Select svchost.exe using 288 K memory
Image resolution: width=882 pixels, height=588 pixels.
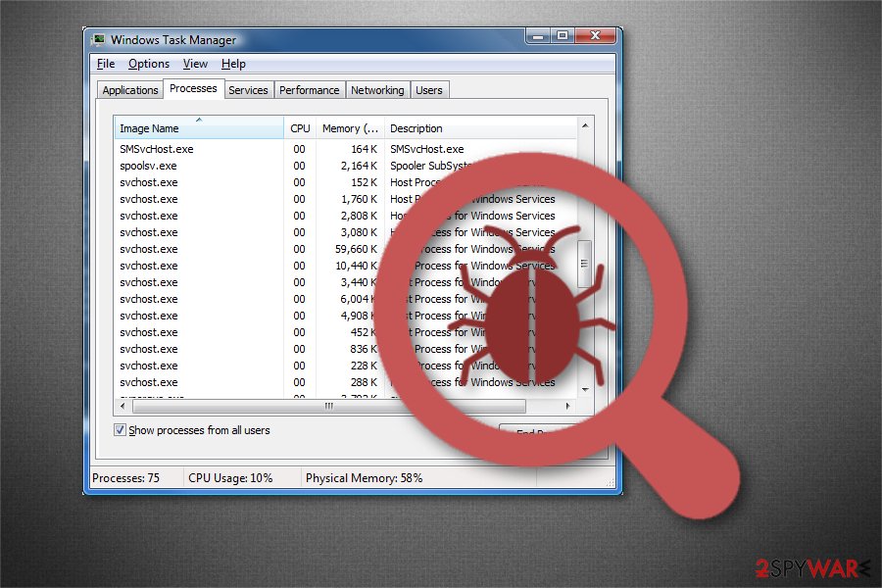345,382
